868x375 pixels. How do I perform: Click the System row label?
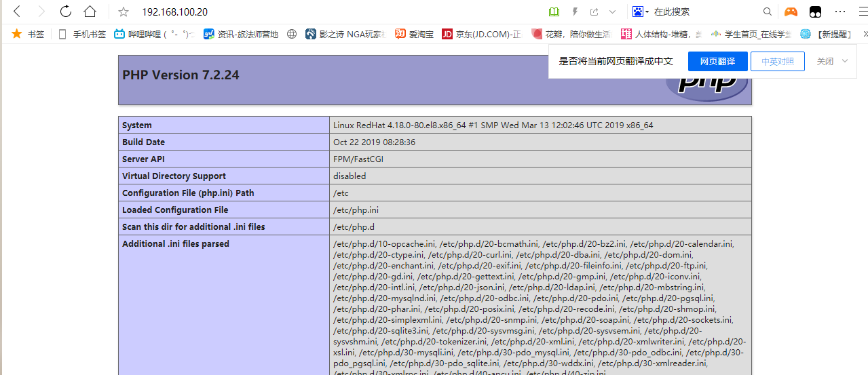(137, 125)
